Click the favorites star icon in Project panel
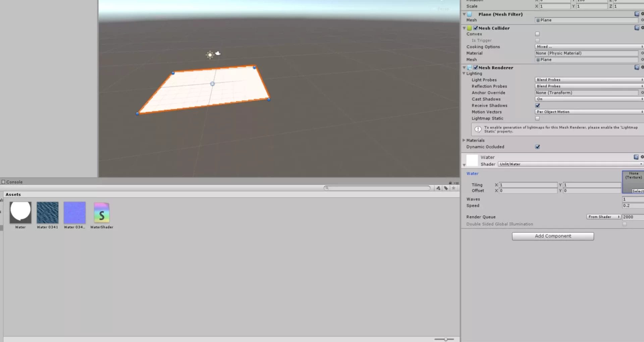Image resolution: width=644 pixels, height=342 pixels. (x=453, y=188)
